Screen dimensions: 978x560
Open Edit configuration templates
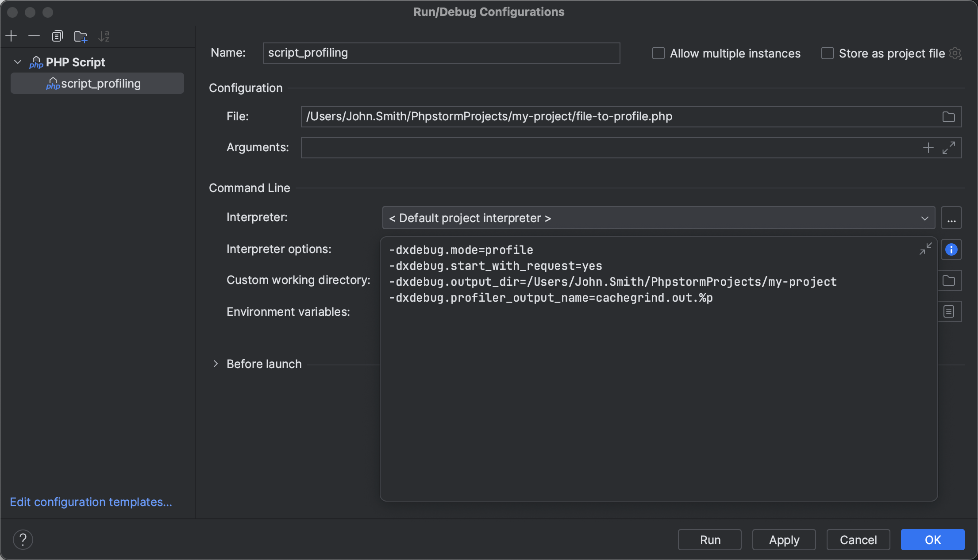91,502
